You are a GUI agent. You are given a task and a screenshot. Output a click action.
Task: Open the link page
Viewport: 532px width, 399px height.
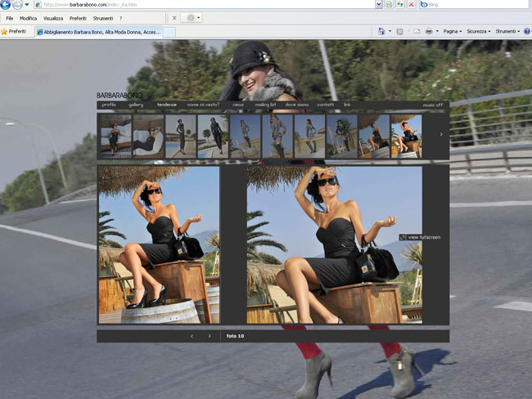[x=347, y=105]
